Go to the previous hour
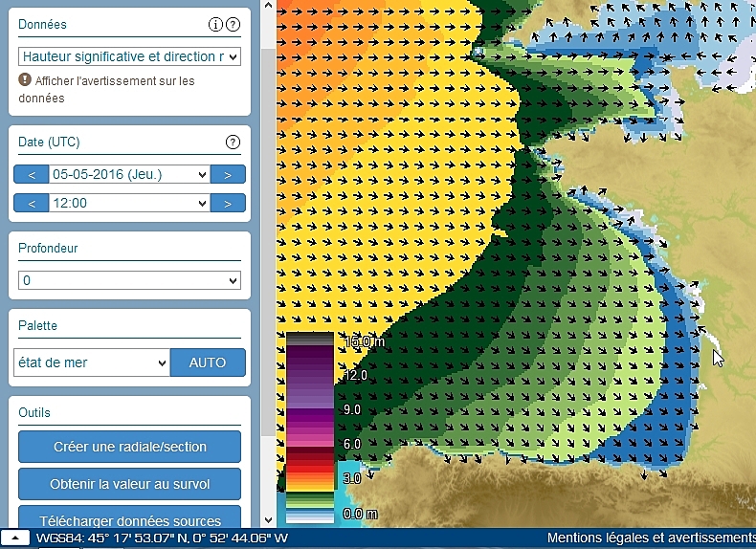This screenshot has height=549, width=756. click(32, 203)
